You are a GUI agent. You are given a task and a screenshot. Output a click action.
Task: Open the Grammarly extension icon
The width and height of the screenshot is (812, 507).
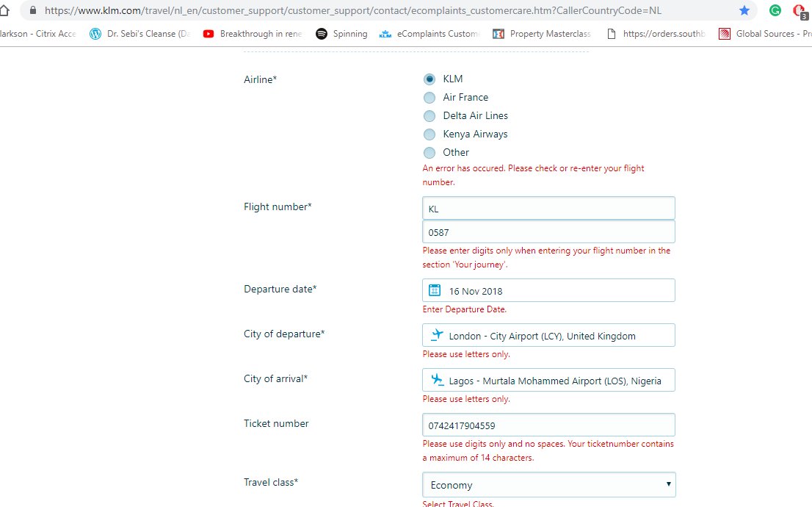[775, 10]
